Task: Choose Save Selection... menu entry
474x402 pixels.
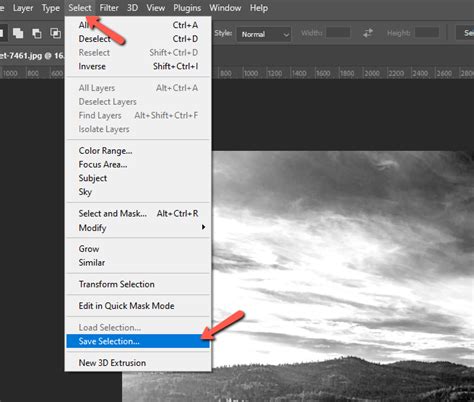Action: [x=138, y=341]
